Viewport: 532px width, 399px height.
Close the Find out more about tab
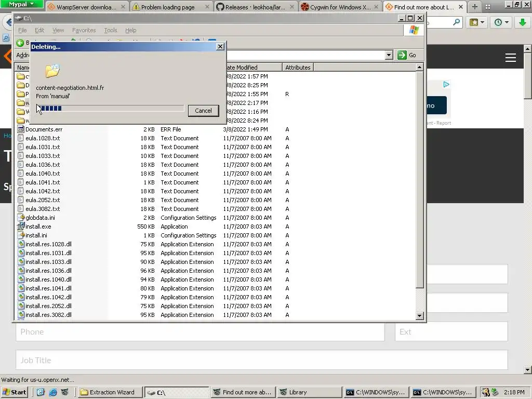pyautogui.click(x=460, y=7)
